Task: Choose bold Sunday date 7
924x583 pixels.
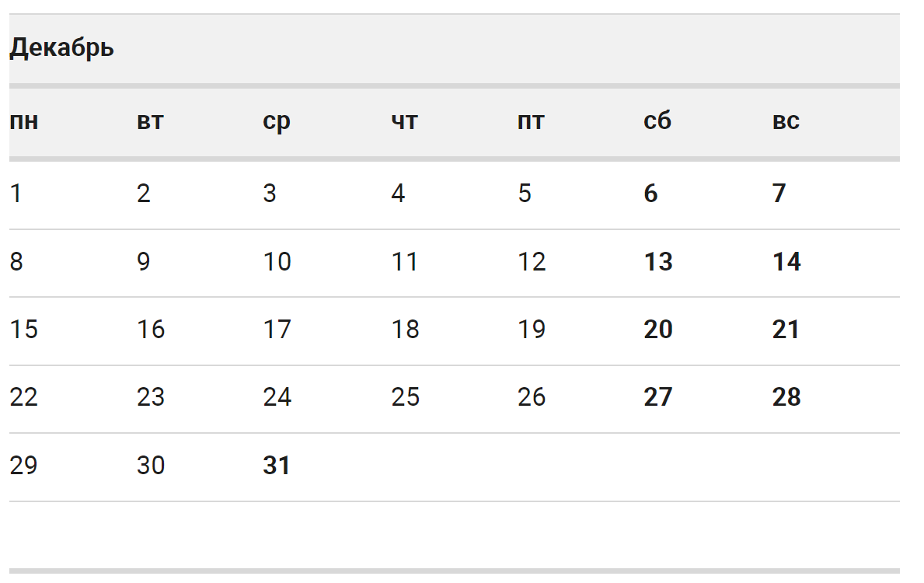Action: pyautogui.click(x=779, y=194)
